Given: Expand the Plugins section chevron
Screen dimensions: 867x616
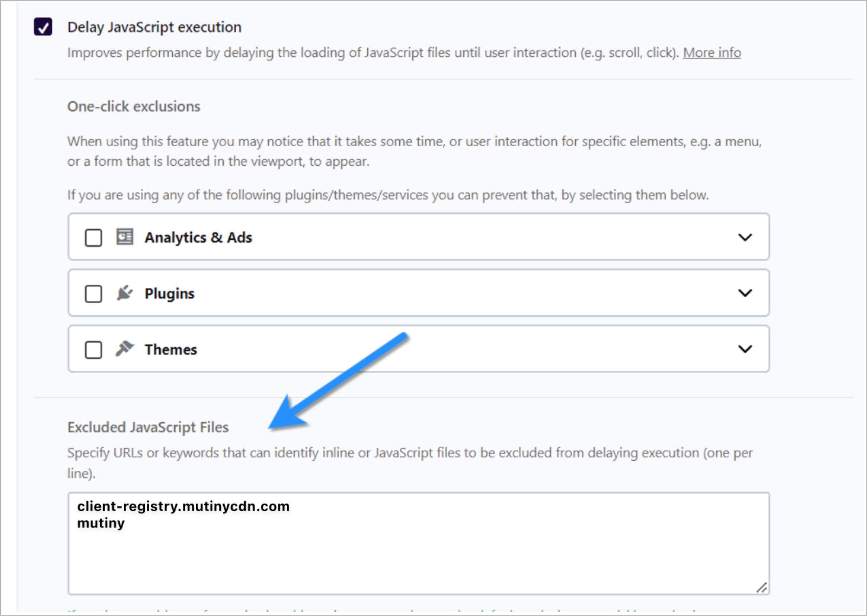Looking at the screenshot, I should coord(745,293).
